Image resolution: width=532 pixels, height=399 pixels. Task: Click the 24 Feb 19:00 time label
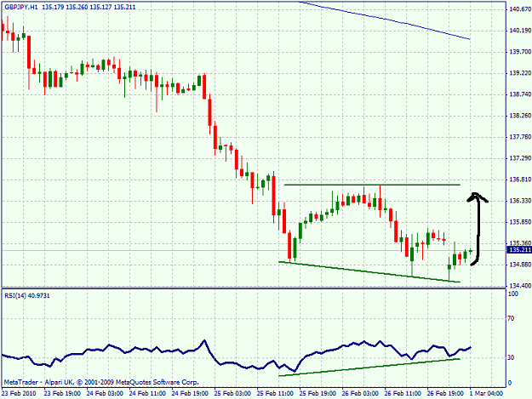190,393
